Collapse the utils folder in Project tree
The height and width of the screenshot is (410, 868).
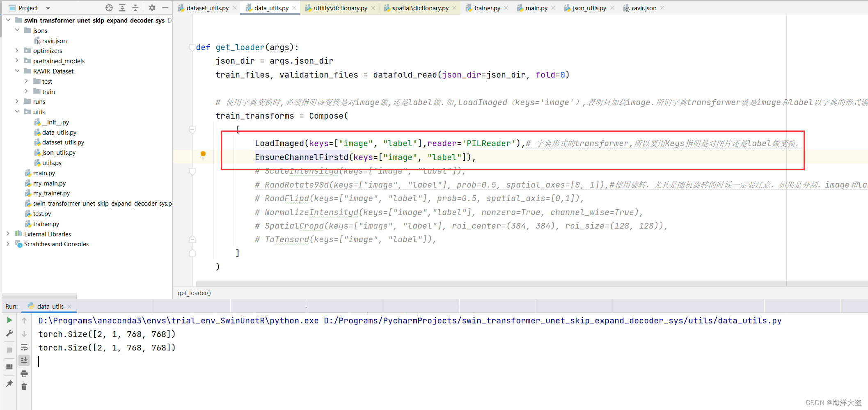[x=17, y=111]
